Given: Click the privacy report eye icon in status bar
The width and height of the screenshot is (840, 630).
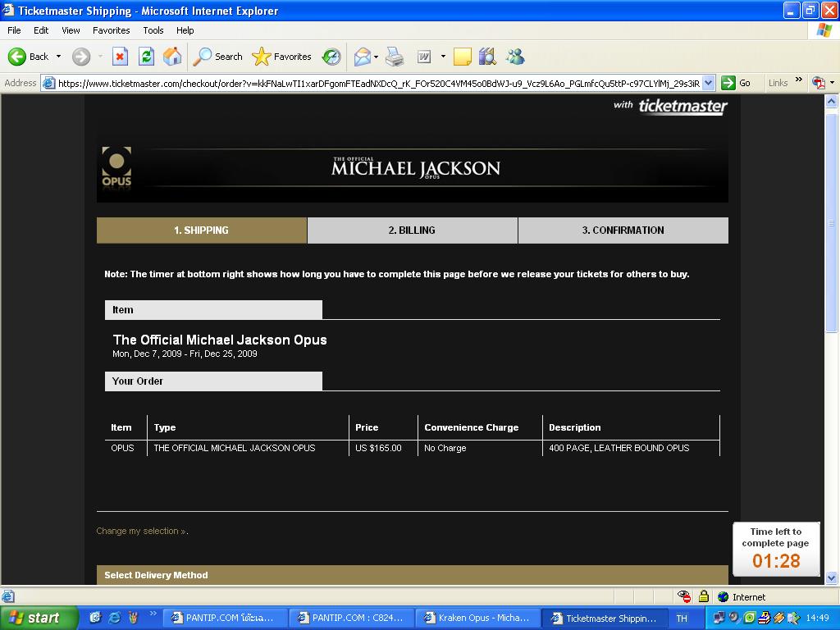Looking at the screenshot, I should point(684,596).
